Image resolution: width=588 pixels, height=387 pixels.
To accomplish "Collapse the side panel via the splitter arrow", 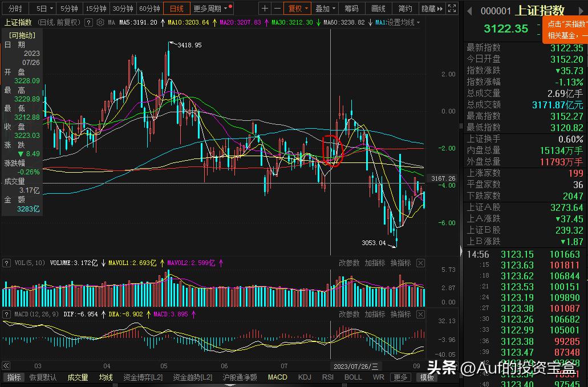I will pos(461,250).
